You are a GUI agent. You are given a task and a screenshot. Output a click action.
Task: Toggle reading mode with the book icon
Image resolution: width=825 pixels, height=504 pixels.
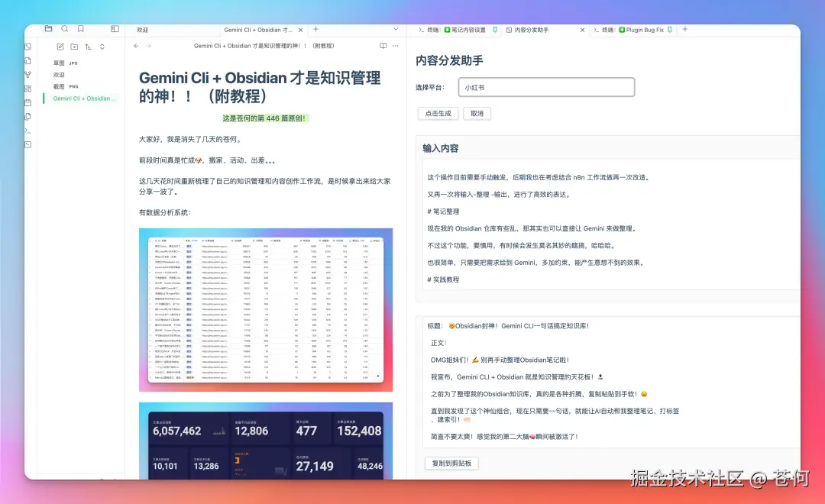click(383, 45)
